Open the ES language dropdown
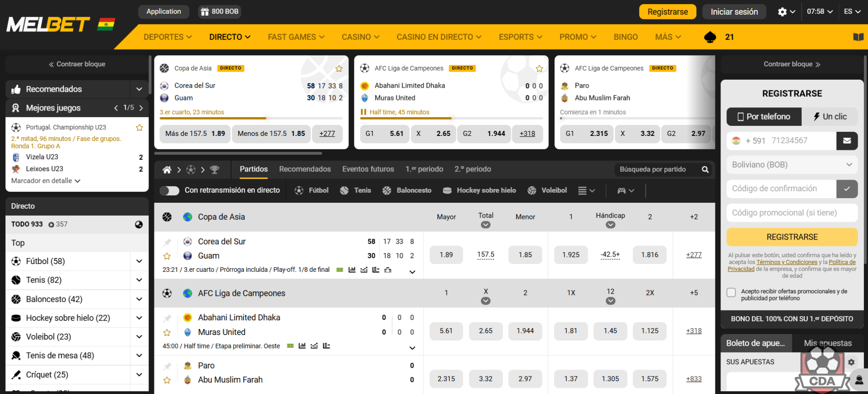This screenshot has height=394, width=868. point(852,12)
